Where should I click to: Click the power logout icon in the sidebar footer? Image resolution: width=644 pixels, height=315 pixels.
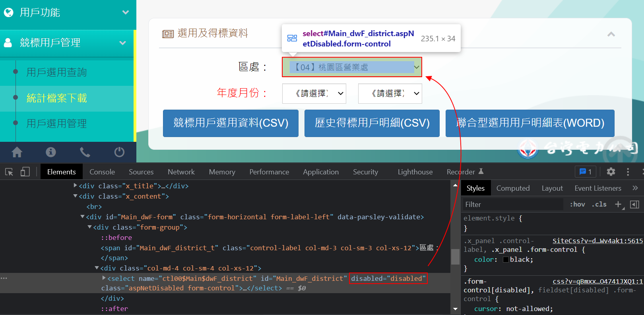click(119, 152)
